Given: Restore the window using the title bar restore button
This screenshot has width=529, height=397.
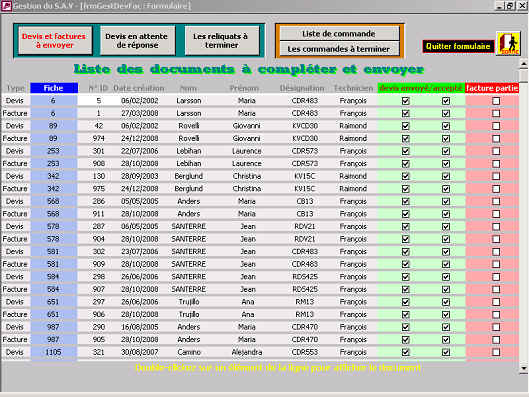Looking at the screenshot, I should click(x=510, y=6).
